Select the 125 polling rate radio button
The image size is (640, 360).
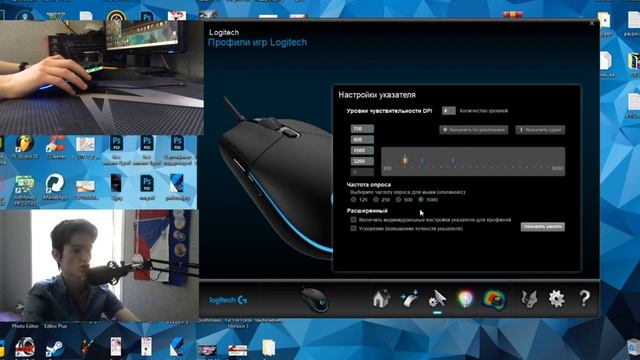coord(353,200)
